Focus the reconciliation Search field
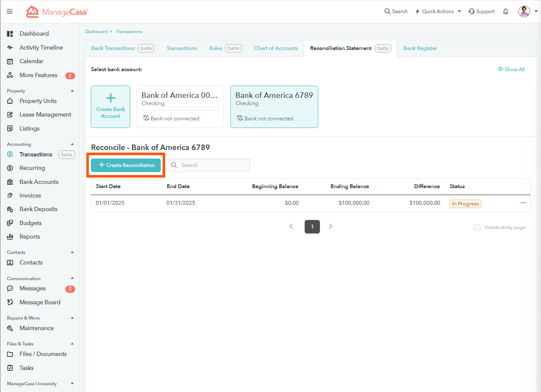Viewport: 541px width, 392px height. [x=208, y=165]
